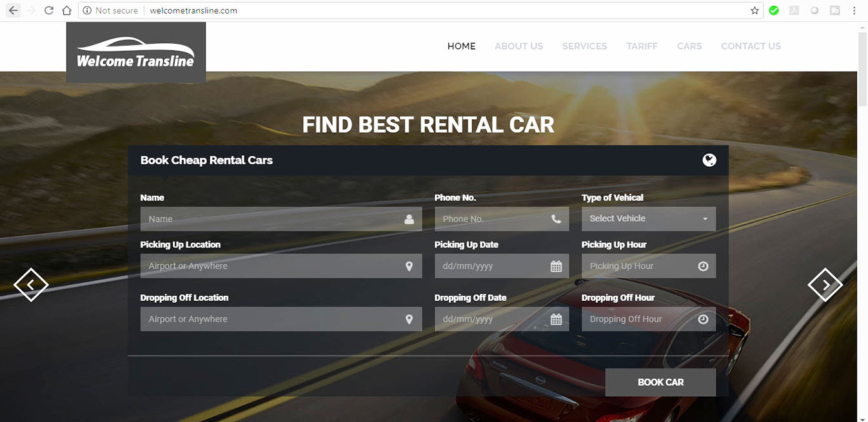Click the FIND BEST RENTAL CAR heading

pos(428,124)
